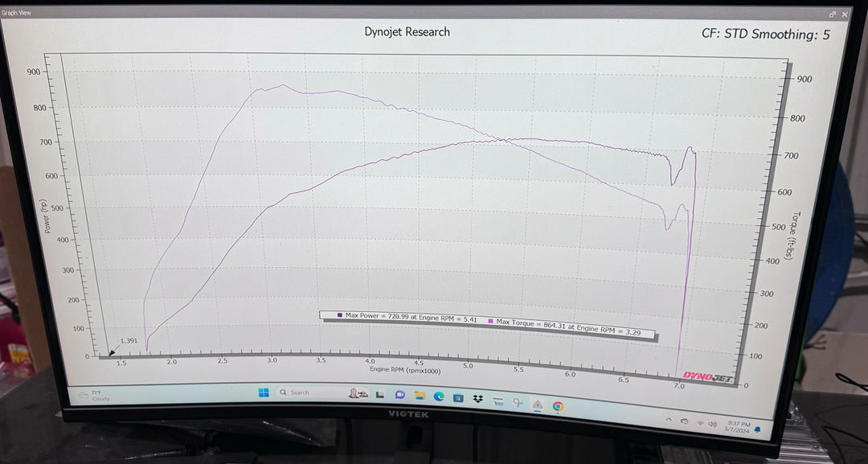Screen dimensions: 868x464
Task: Click the Max Power legend color swatch
Action: [x=340, y=315]
